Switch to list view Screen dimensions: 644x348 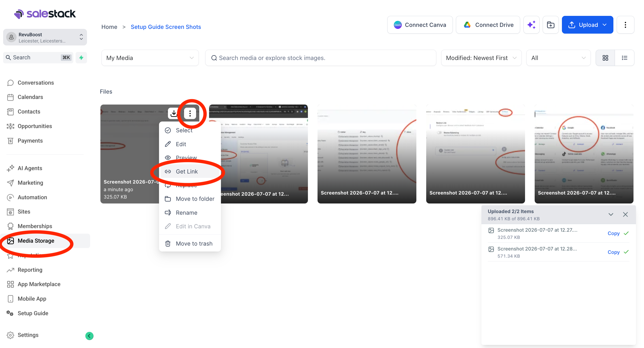[624, 58]
